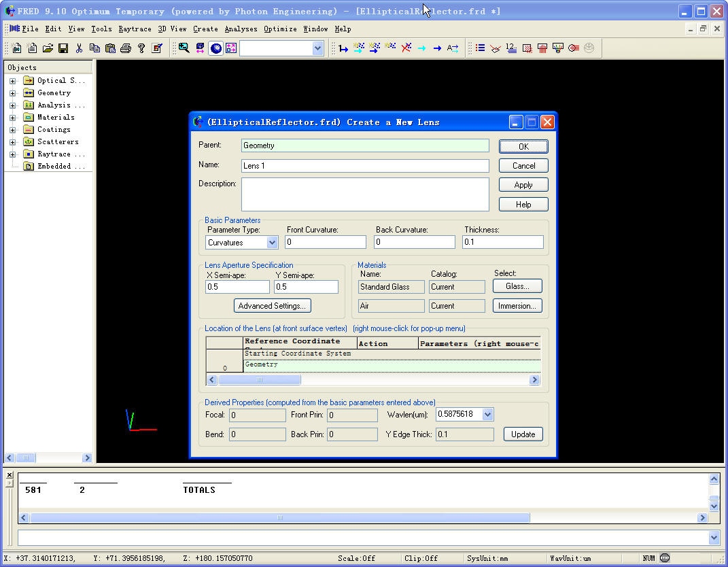Click 'Scale:Off' in the status bar
The height and width of the screenshot is (567, 728).
tap(356, 558)
